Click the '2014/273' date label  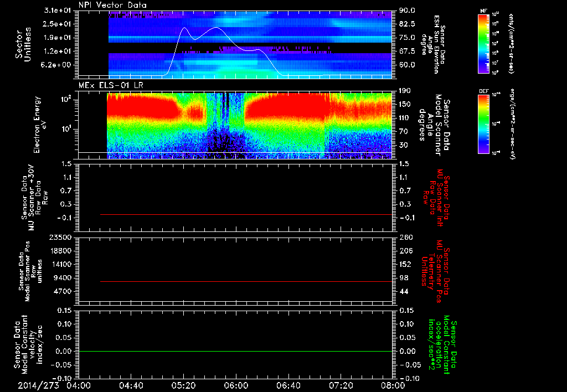click(x=39, y=385)
